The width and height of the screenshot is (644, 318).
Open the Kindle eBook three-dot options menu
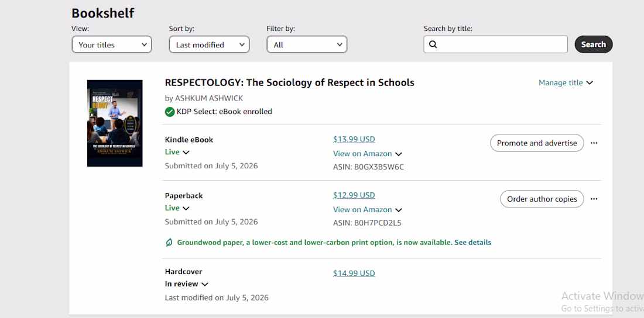click(x=594, y=143)
